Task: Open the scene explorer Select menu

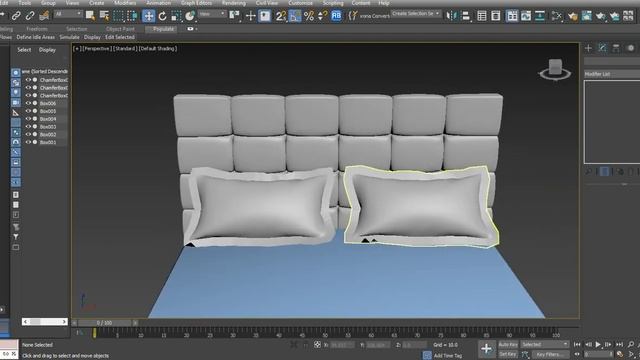Action: pyautogui.click(x=24, y=50)
